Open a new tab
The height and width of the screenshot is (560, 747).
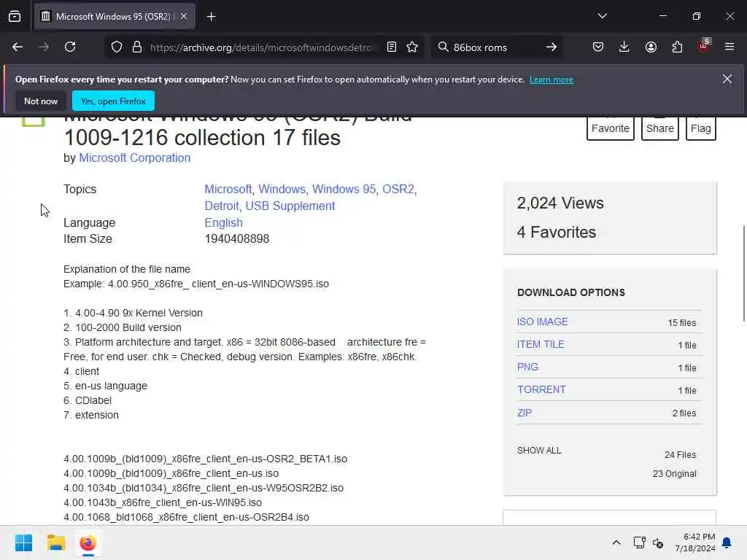click(211, 17)
